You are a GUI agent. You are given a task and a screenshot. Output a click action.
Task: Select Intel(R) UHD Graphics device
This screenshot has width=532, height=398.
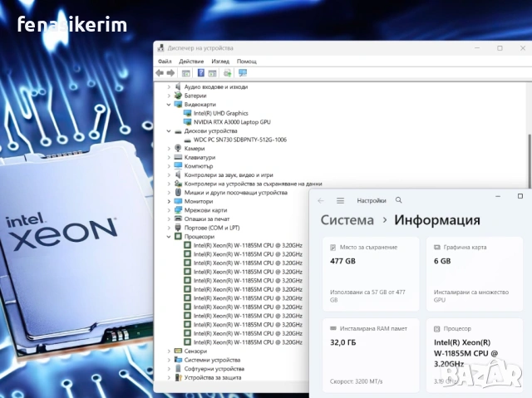pyautogui.click(x=220, y=113)
